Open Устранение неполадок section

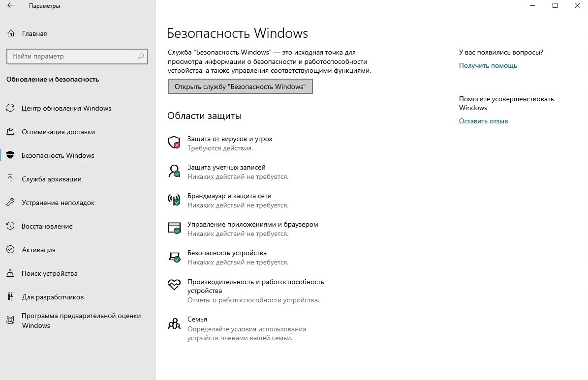58,203
